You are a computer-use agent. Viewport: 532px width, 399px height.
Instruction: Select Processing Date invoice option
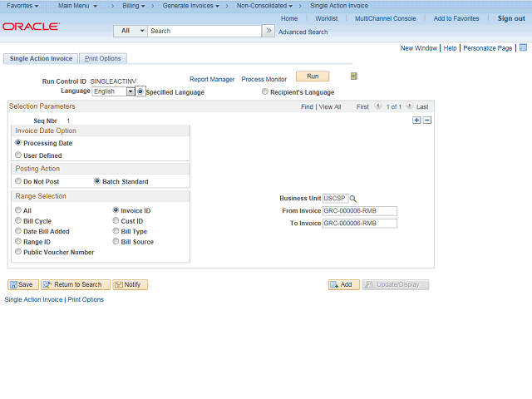pyautogui.click(x=18, y=143)
